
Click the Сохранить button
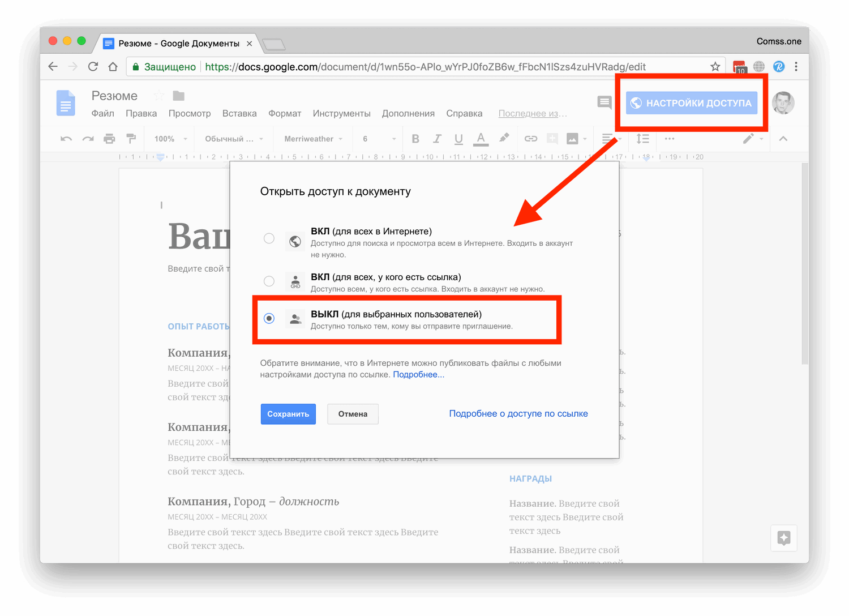click(288, 414)
